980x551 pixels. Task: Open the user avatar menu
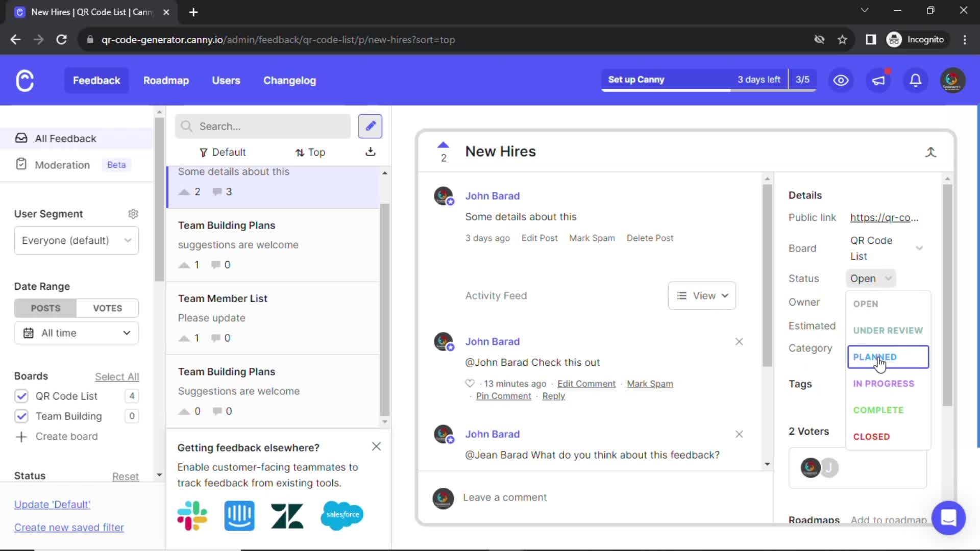coord(952,81)
